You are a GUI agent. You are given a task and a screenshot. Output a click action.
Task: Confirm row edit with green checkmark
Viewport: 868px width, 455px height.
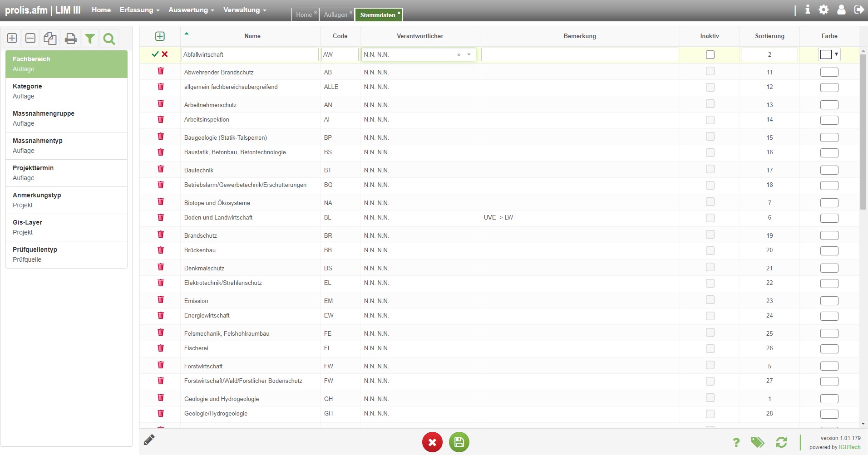[x=155, y=54]
